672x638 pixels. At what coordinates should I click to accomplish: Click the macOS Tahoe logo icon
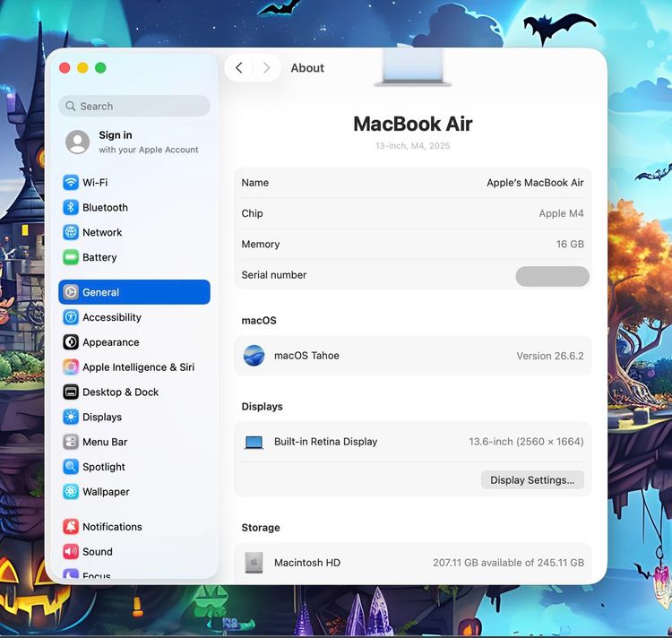tap(254, 356)
